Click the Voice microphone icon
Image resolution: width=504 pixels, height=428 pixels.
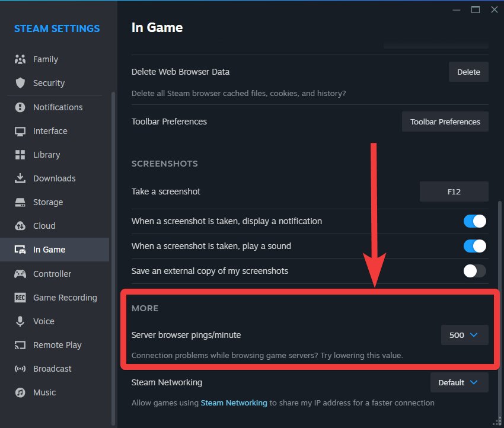coord(20,321)
